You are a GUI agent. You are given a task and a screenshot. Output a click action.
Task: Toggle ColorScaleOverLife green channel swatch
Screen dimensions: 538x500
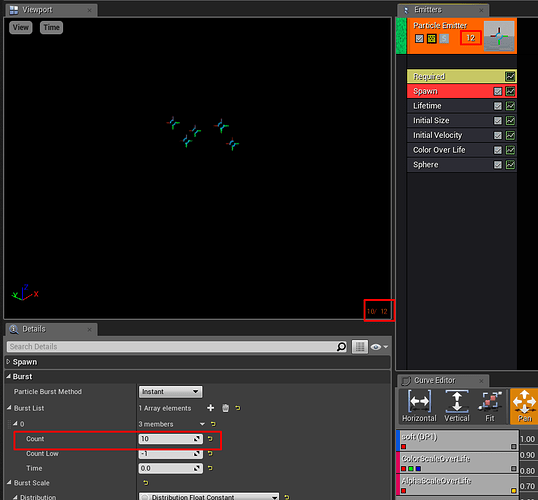click(x=411, y=469)
